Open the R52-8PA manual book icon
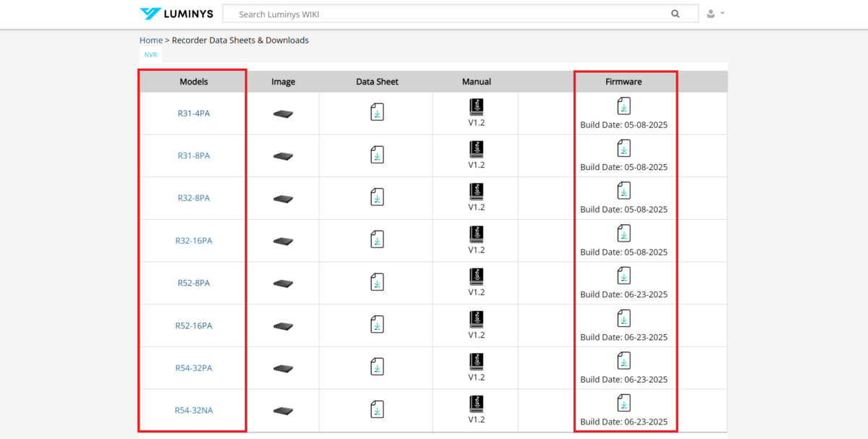Screen dimensions: 868x439 click(x=476, y=277)
